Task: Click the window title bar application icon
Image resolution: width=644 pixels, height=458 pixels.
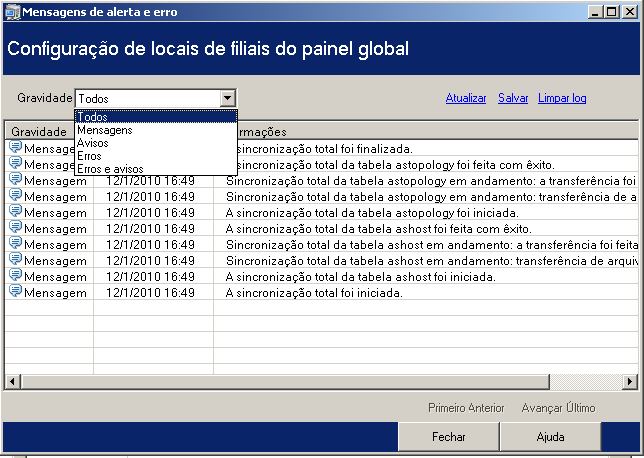Action: pos(12,12)
